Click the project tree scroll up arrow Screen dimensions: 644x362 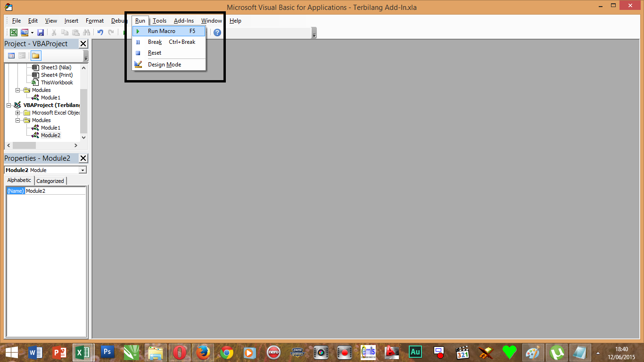(84, 67)
